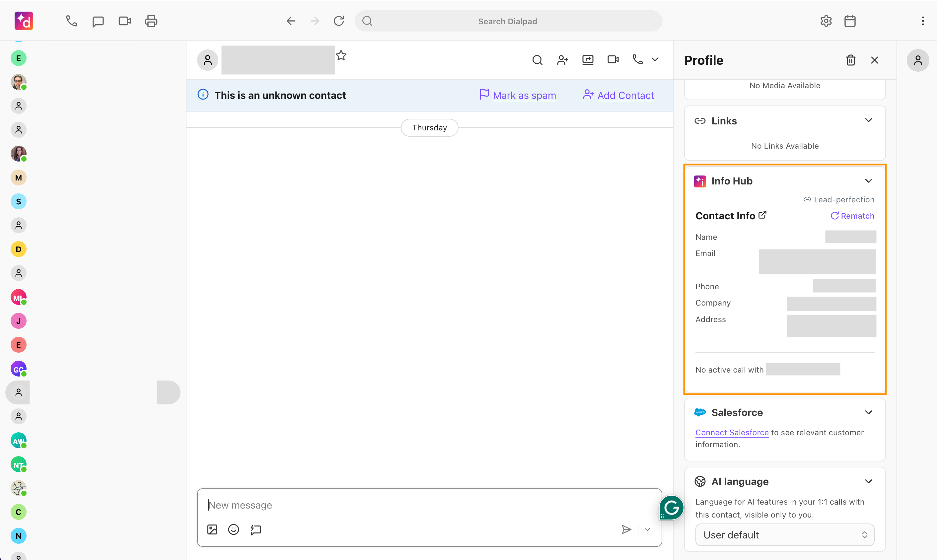Send the message with arrow icon
The width and height of the screenshot is (937, 560).
(626, 529)
